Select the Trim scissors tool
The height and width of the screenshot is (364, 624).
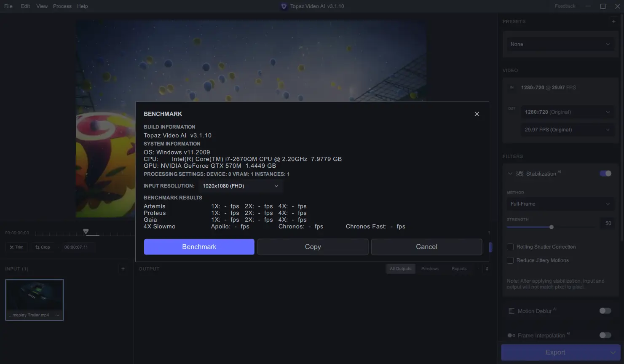[x=16, y=247]
